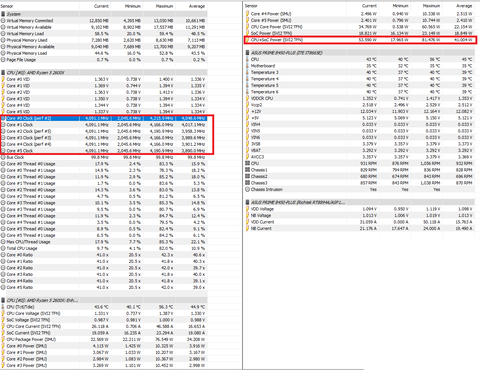Click the icon beside Core #0 Ratio
Image resolution: width=480 pixels, height=370 pixels.
pos(3,255)
